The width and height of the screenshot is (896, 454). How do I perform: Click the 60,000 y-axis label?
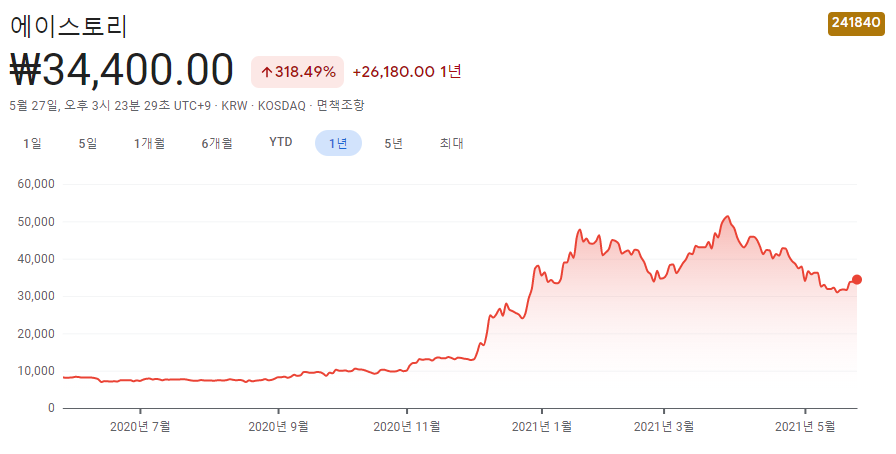[x=36, y=184]
